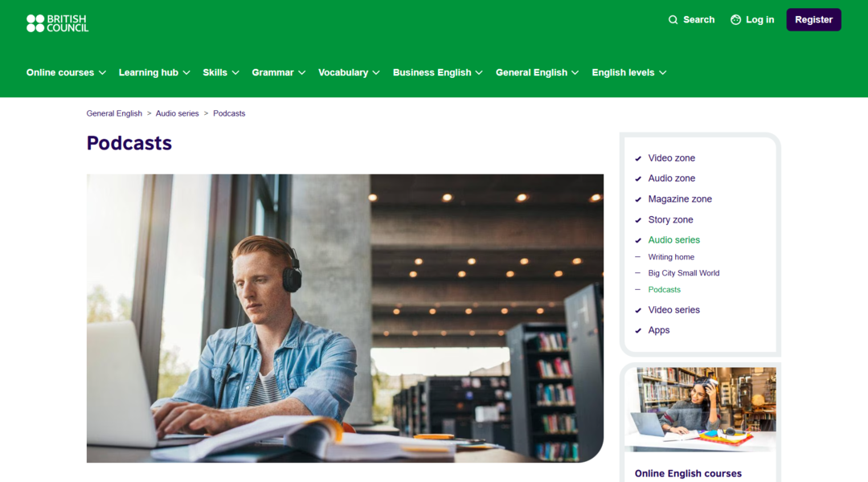The image size is (868, 482).
Task: Click the dash marker beside Writing home
Action: click(637, 257)
